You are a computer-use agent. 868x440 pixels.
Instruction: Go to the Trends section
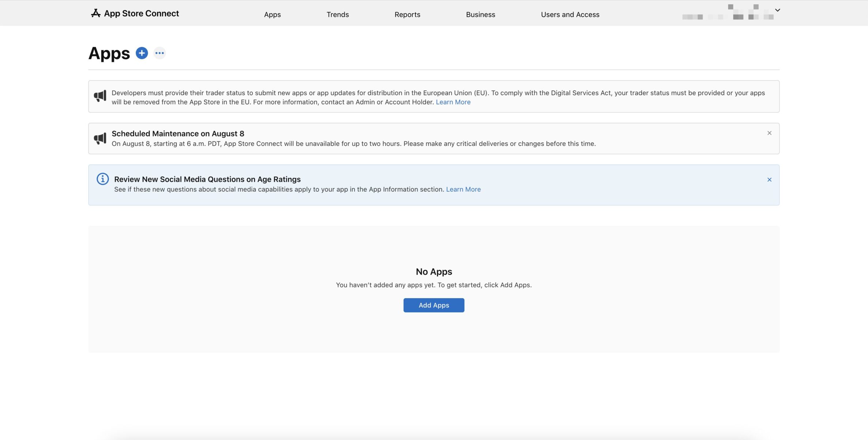(337, 15)
